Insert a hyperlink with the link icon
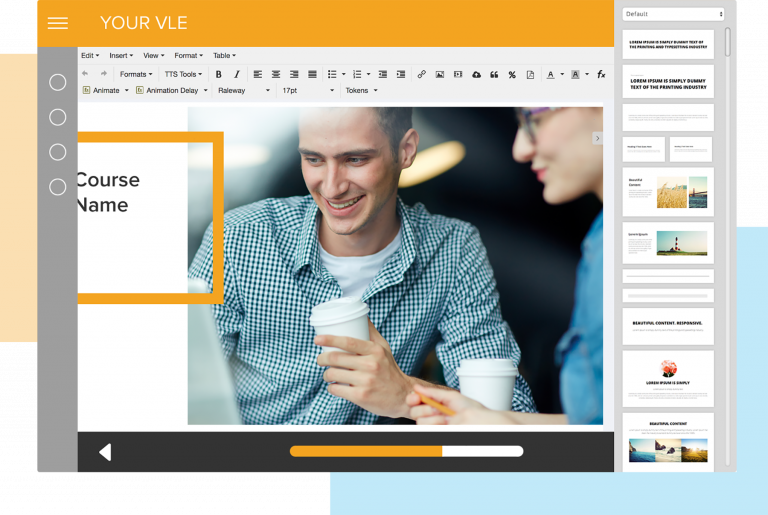The image size is (768, 515). (421, 74)
